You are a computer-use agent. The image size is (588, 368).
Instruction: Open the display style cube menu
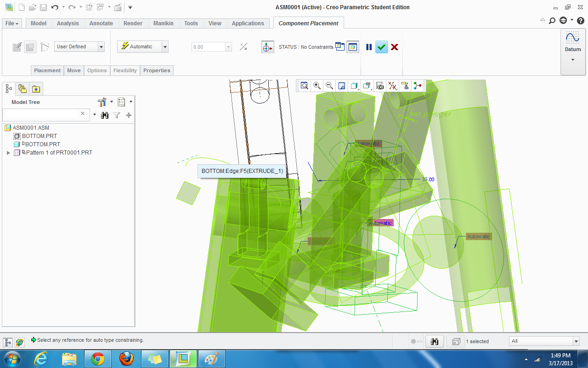point(354,86)
